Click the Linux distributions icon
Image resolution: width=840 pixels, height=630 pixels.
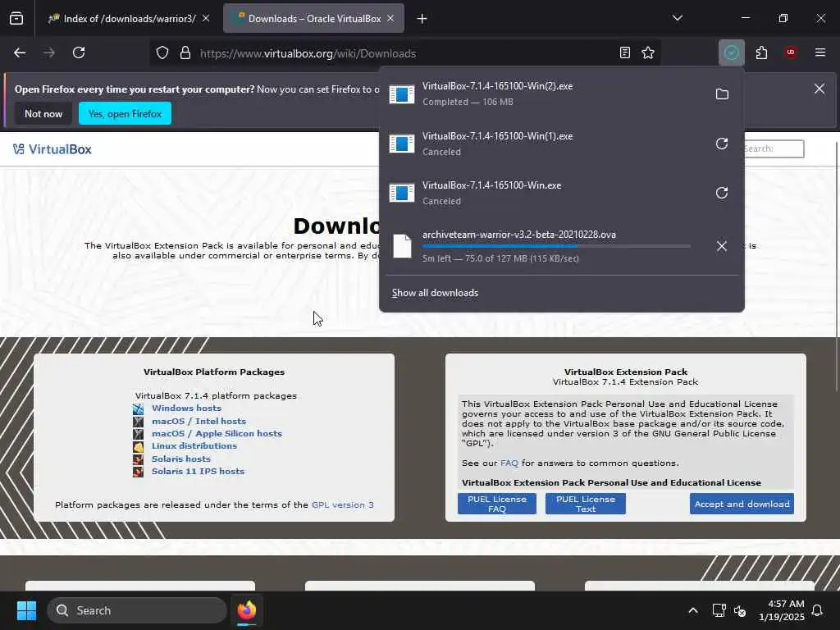[x=138, y=446]
